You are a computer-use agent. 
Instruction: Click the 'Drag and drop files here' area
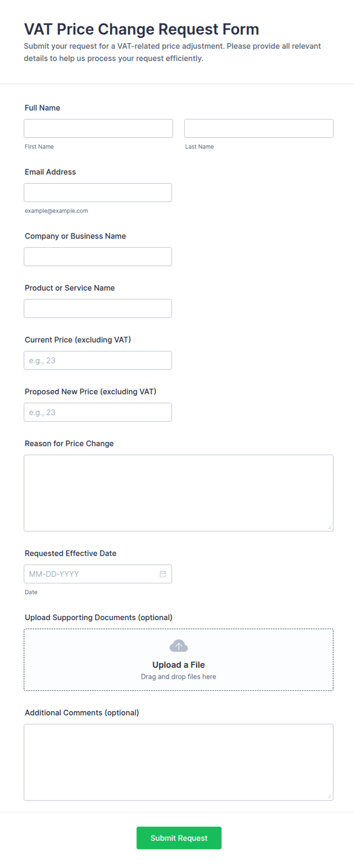click(x=179, y=677)
